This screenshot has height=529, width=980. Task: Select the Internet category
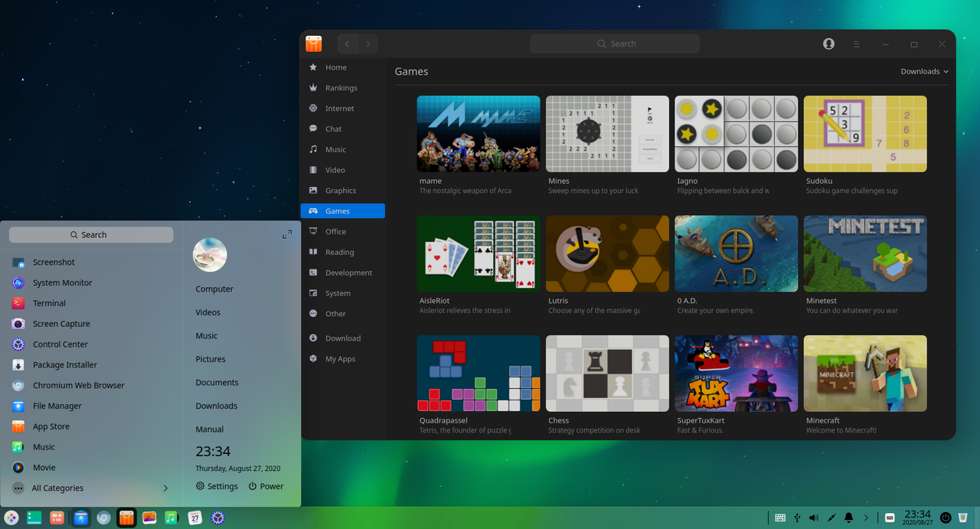[x=342, y=109]
